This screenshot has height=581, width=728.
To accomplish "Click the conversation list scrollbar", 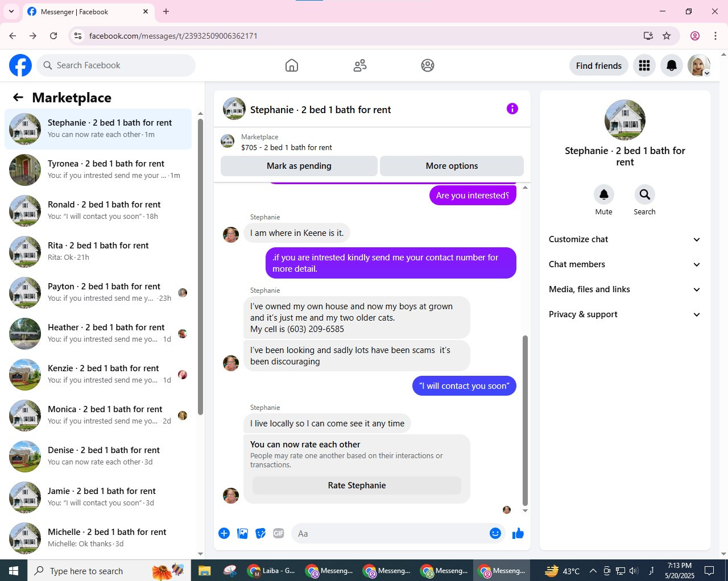I will [200, 267].
